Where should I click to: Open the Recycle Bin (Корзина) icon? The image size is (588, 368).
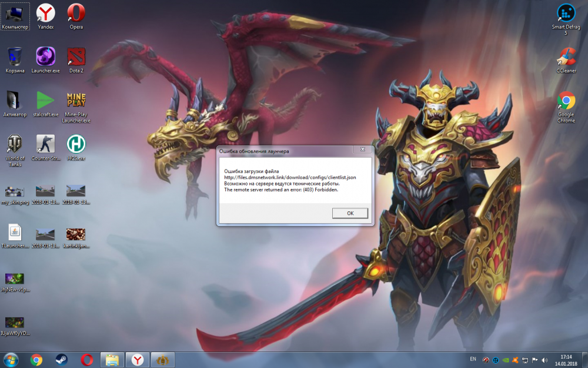pos(15,57)
